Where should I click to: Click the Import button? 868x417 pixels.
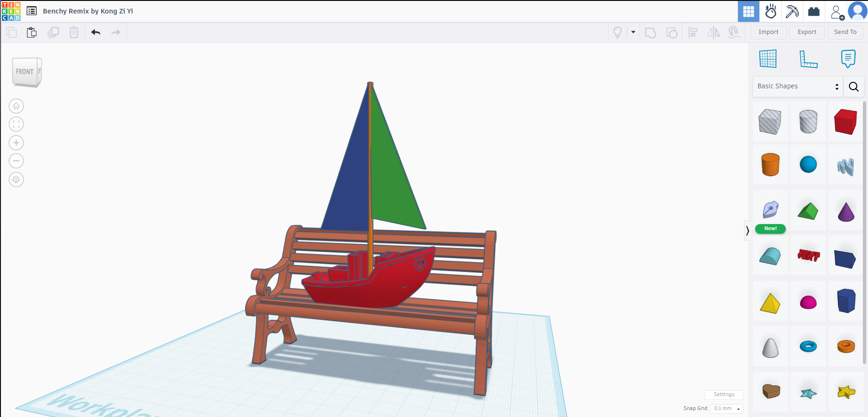point(769,32)
